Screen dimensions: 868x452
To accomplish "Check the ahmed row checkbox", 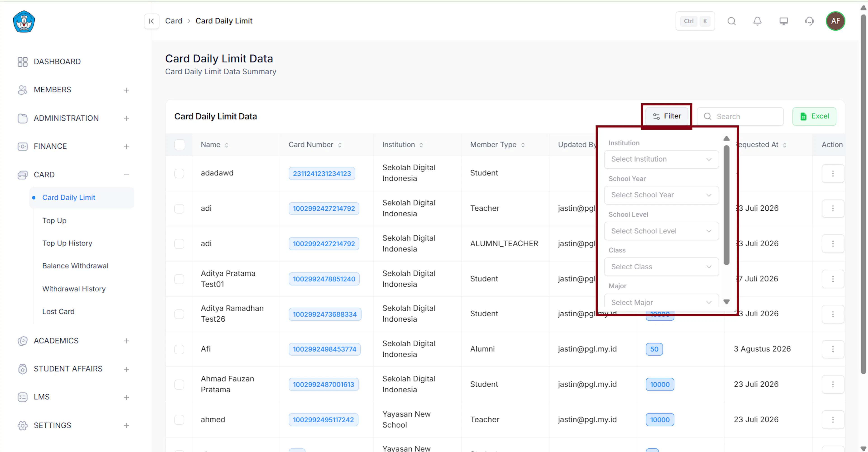I will click(179, 420).
